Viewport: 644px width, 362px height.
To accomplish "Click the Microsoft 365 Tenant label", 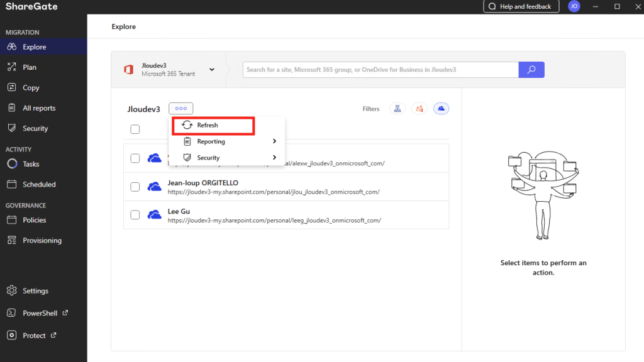I will [169, 74].
